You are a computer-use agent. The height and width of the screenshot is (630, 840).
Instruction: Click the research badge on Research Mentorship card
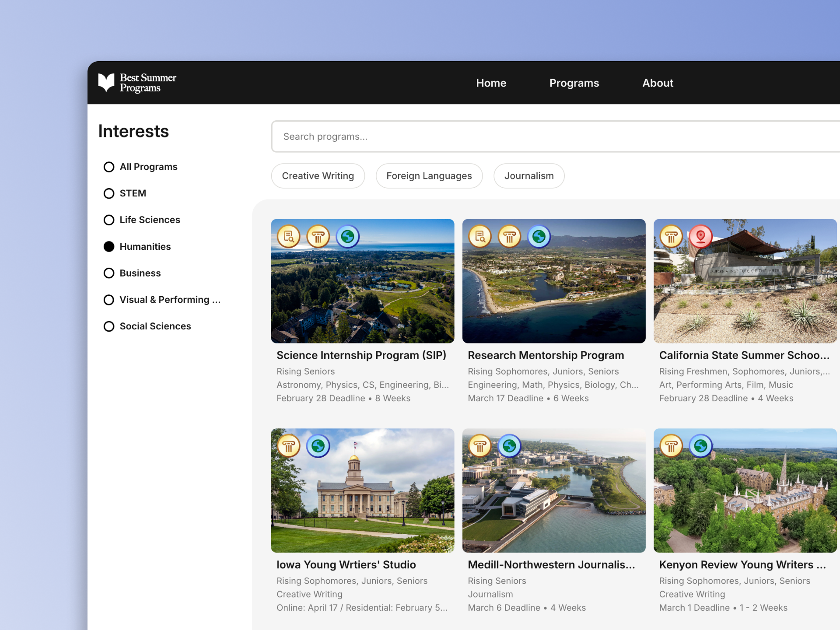point(480,237)
